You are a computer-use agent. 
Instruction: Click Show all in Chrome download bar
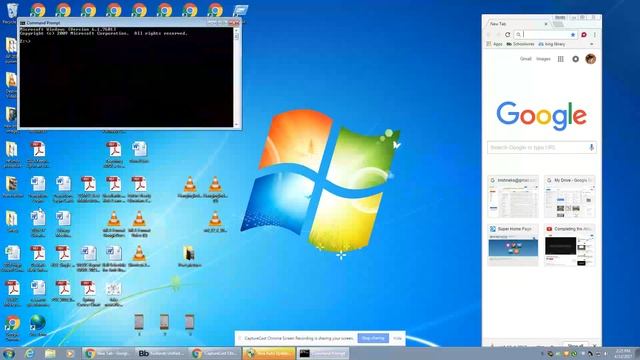tap(575, 346)
